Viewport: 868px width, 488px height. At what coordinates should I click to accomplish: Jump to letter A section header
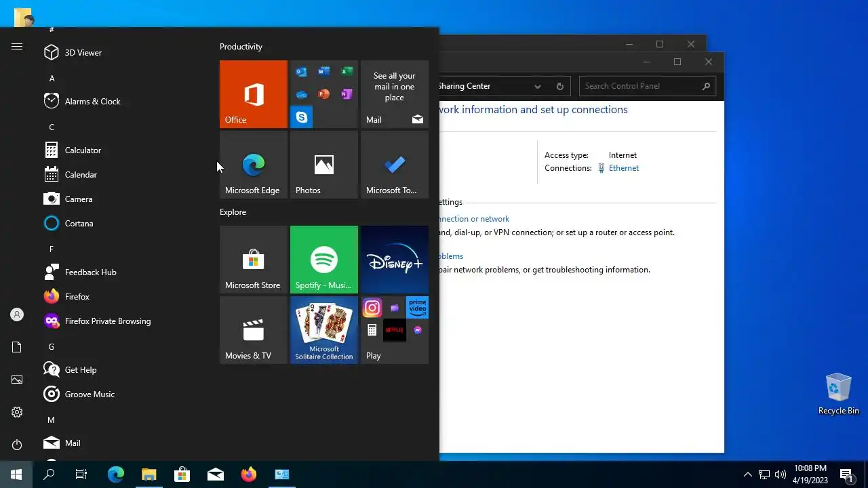coord(52,79)
